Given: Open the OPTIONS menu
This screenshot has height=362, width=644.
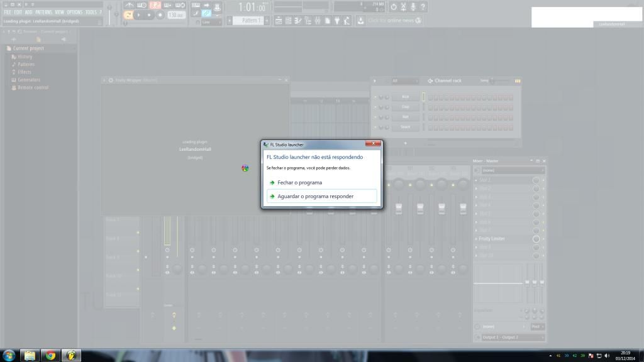Looking at the screenshot, I should (x=74, y=12).
